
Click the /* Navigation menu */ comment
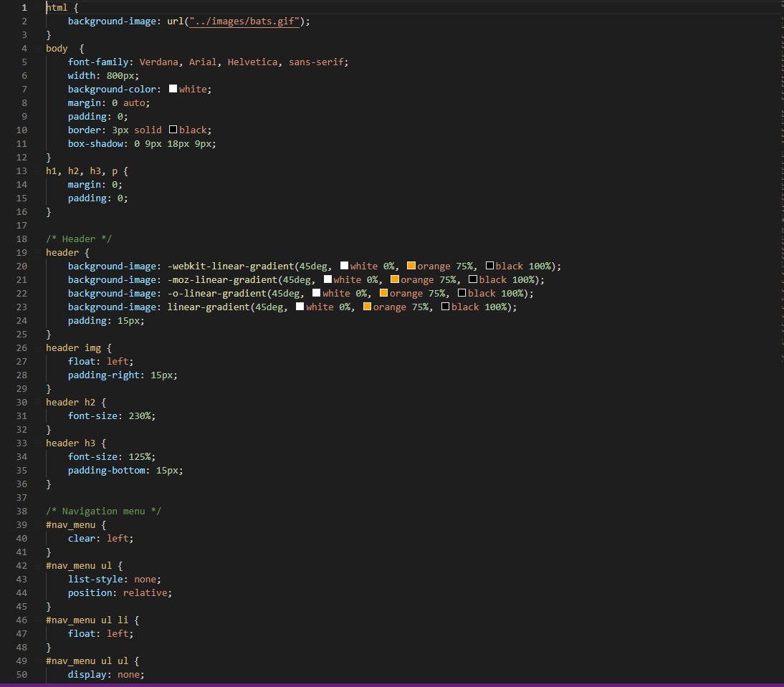click(x=103, y=511)
